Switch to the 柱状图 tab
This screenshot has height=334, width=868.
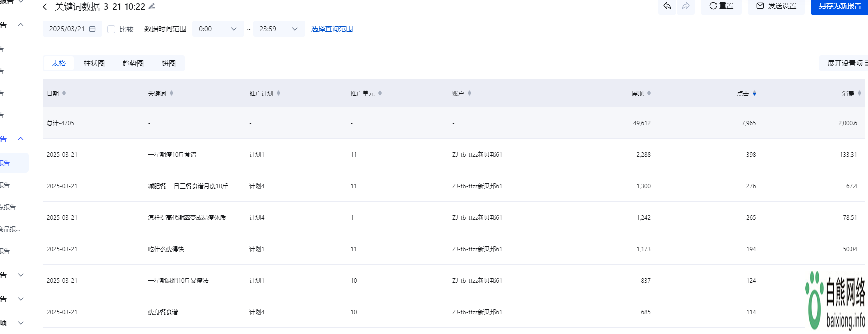tap(94, 63)
